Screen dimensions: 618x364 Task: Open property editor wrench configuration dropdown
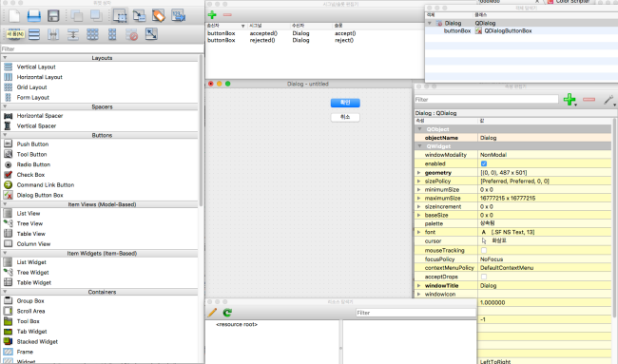point(609,101)
